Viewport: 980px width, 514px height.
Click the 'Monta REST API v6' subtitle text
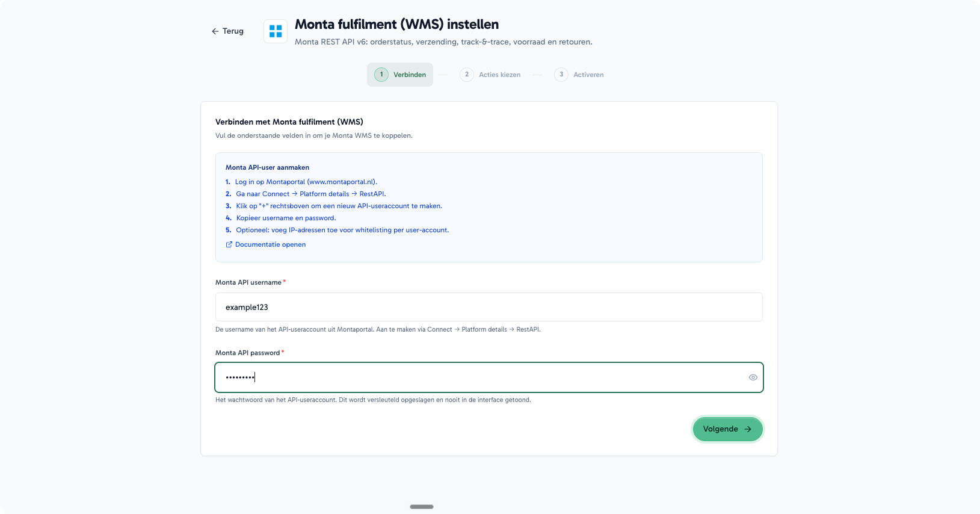[x=443, y=42]
